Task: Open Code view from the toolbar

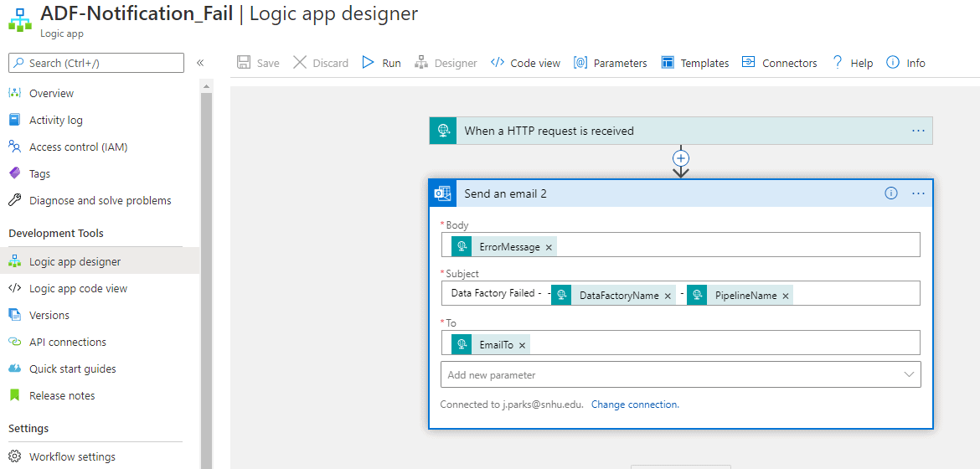Action: (x=526, y=63)
